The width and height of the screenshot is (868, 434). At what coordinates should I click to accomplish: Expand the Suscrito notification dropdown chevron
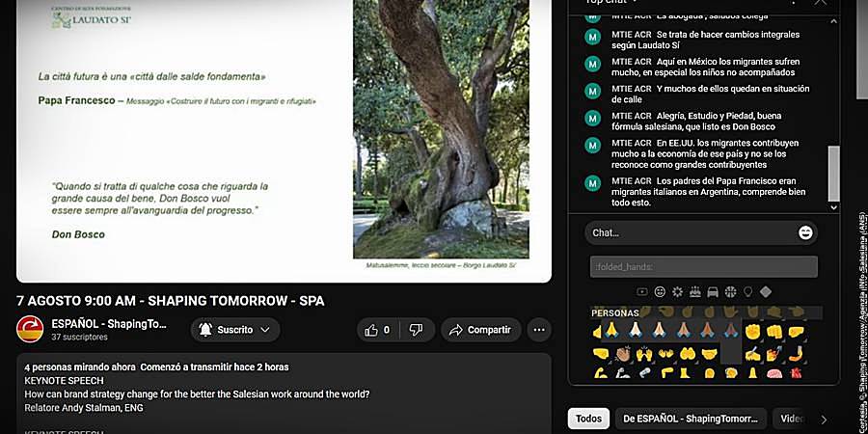(x=265, y=330)
